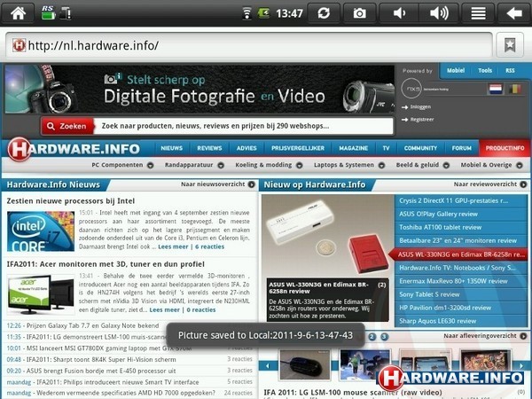Select the Belgian flag icon

[514, 89]
